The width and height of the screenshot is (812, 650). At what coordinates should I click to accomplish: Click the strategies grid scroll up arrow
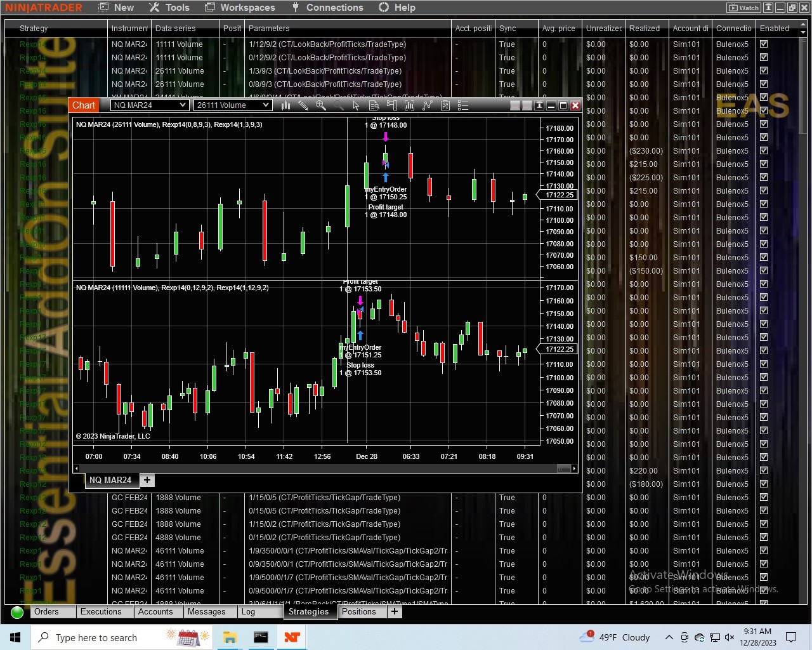coord(803,25)
